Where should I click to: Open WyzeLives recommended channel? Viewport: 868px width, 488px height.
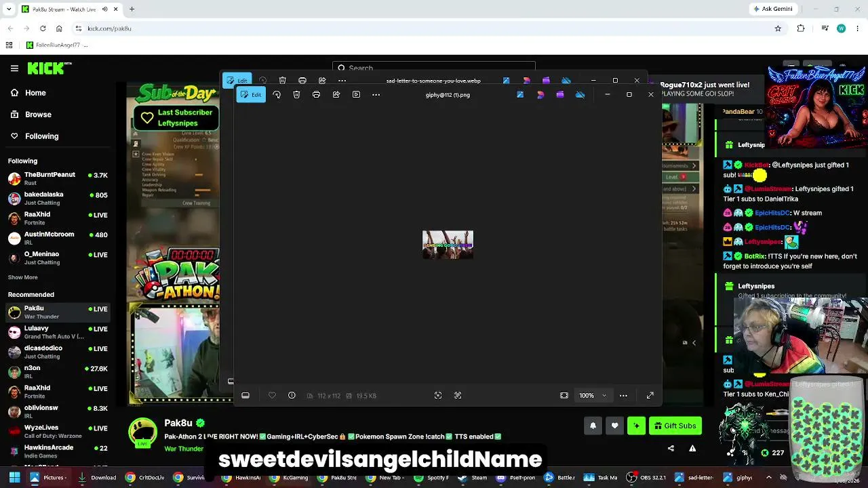[58, 431]
